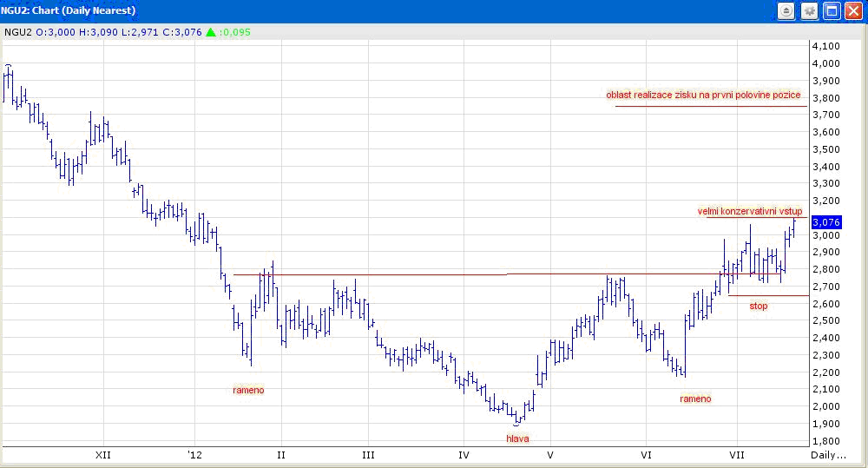Open the 'Daily...' interval selector
This screenshot has height=468, width=868.
[827, 454]
